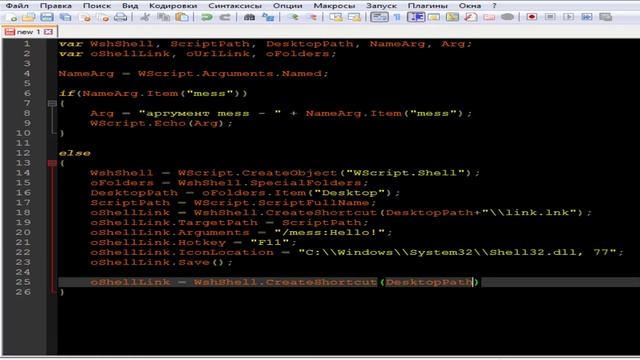The height and width of the screenshot is (360, 640).
Task: Save the current document via toolbar
Action: pos(47,17)
